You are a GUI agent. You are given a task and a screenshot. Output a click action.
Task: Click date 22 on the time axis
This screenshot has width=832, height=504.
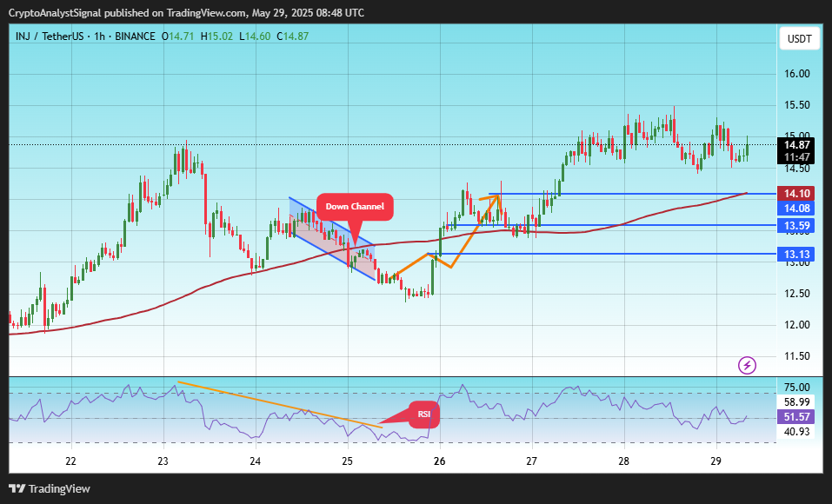tap(70, 461)
